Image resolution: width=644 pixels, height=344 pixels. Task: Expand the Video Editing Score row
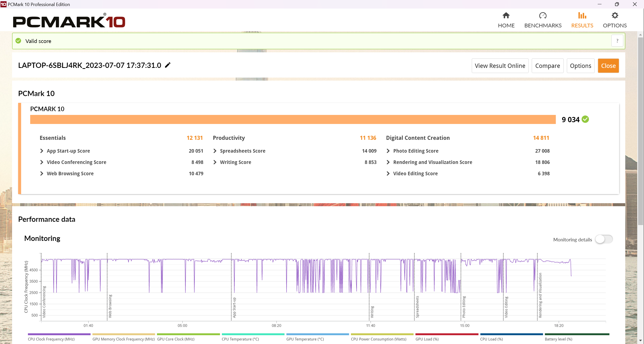[388, 174]
